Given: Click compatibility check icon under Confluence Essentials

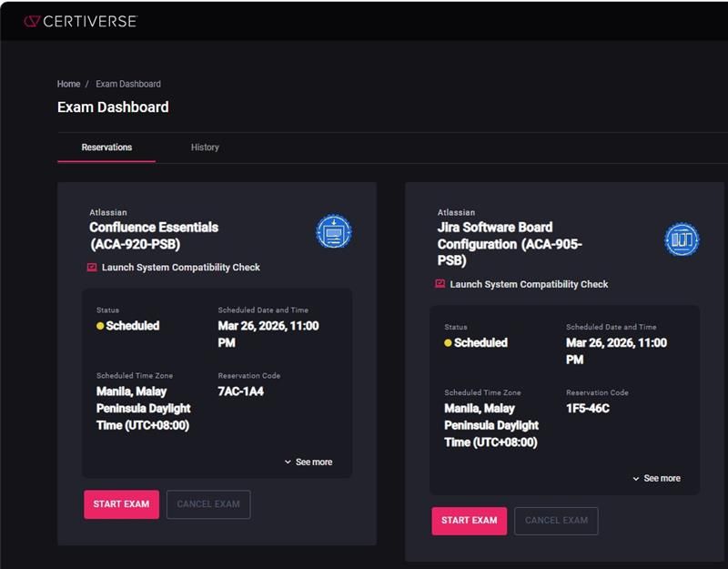Looking at the screenshot, I should pos(92,267).
